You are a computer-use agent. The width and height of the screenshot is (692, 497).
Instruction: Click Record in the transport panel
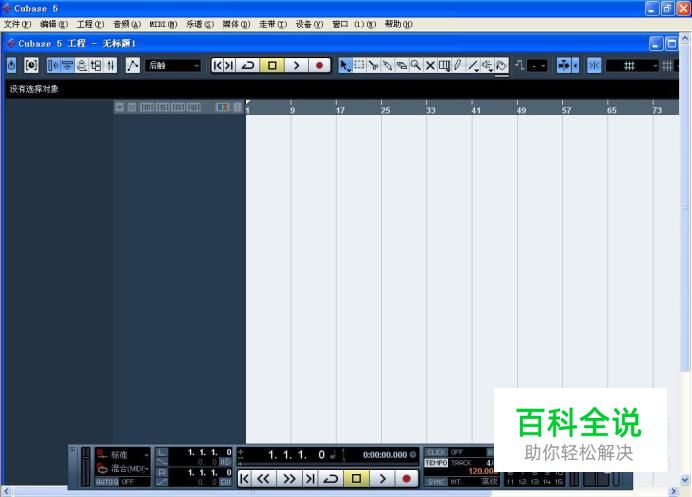(x=406, y=478)
